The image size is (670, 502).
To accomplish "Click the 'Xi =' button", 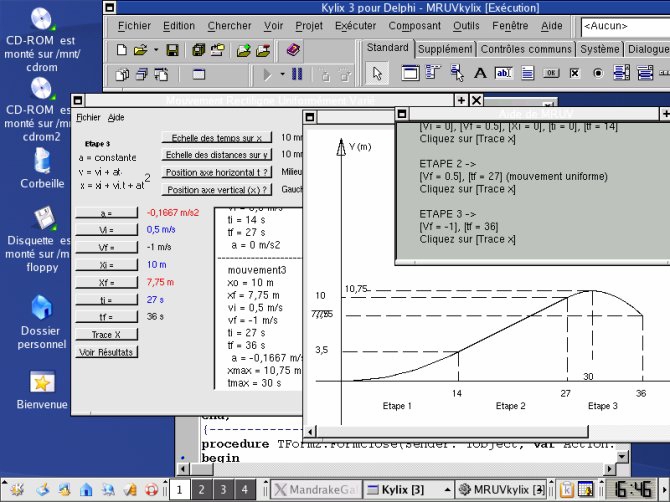I will 106,265.
